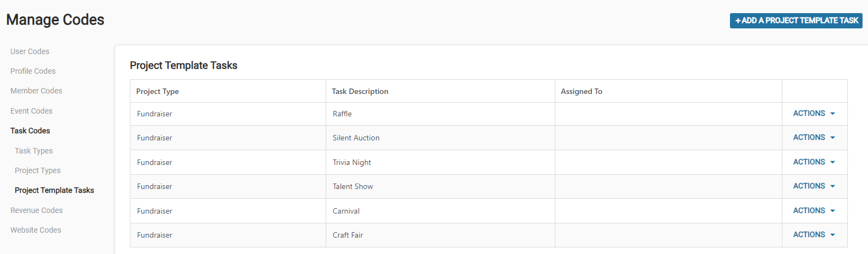Select Task Codes in sidebar
This screenshot has height=254, width=868.
[x=30, y=131]
